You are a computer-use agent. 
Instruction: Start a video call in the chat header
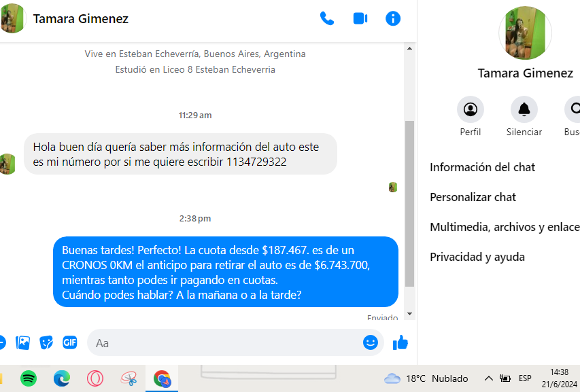pos(360,18)
